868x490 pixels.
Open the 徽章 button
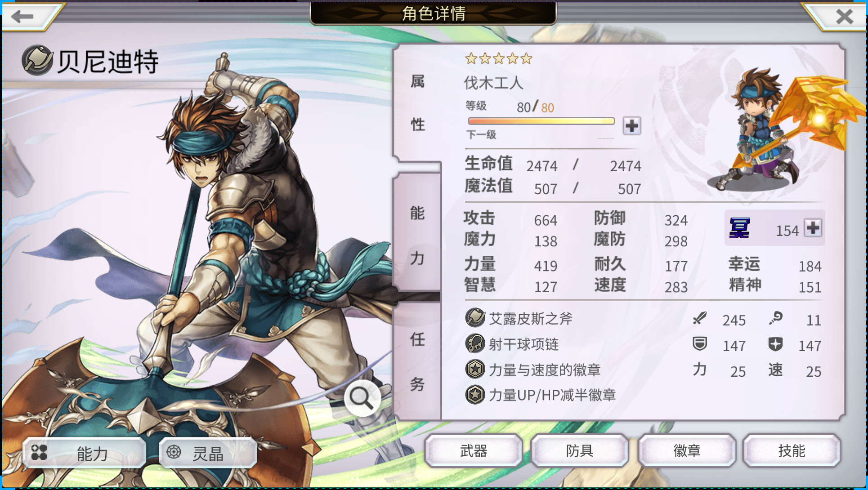click(x=686, y=450)
